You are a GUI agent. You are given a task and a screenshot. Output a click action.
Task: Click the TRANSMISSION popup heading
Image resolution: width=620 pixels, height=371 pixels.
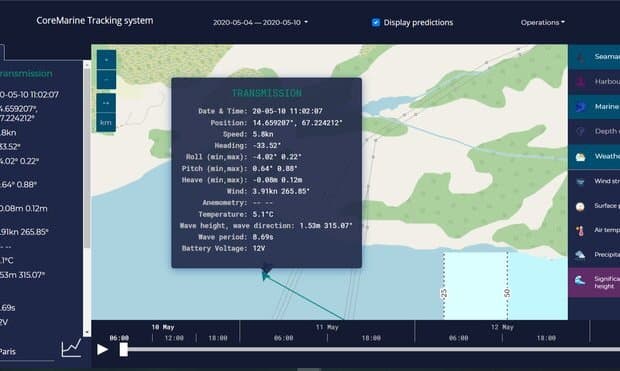pos(267,93)
